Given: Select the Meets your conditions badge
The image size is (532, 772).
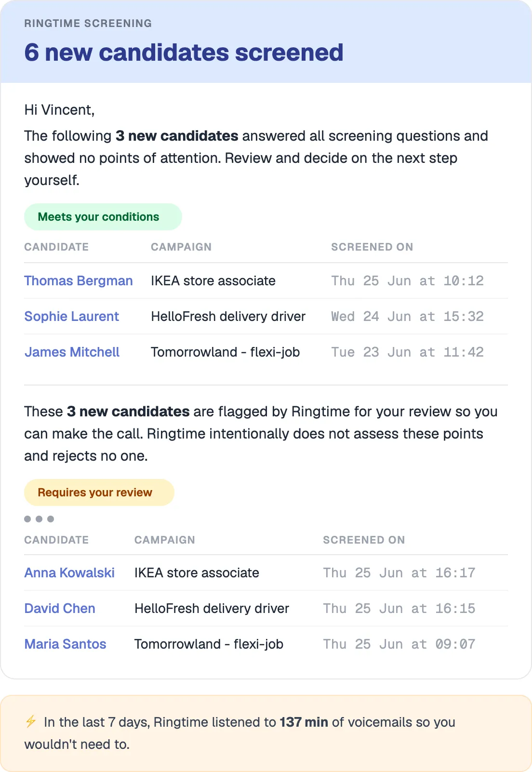Looking at the screenshot, I should click(x=103, y=217).
